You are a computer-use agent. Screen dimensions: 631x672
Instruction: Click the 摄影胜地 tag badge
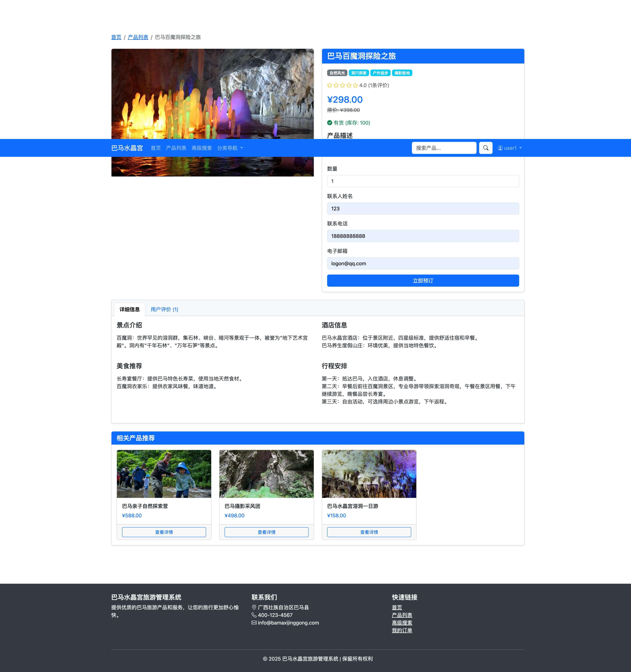point(402,73)
